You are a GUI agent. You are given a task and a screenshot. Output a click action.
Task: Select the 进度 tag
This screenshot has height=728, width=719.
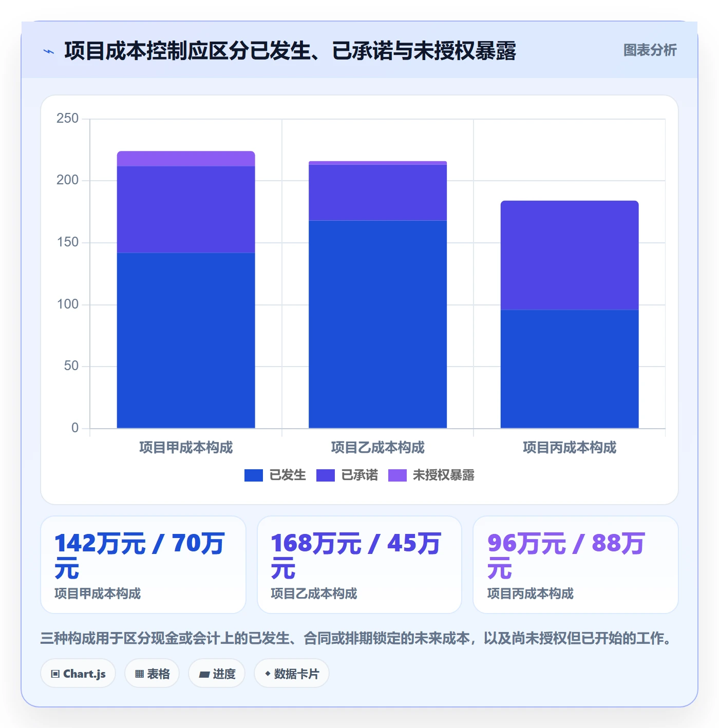[x=217, y=674]
